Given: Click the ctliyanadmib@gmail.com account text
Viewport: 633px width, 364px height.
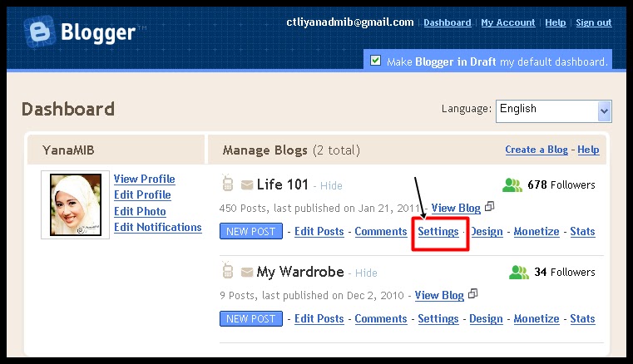Looking at the screenshot, I should click(x=350, y=22).
